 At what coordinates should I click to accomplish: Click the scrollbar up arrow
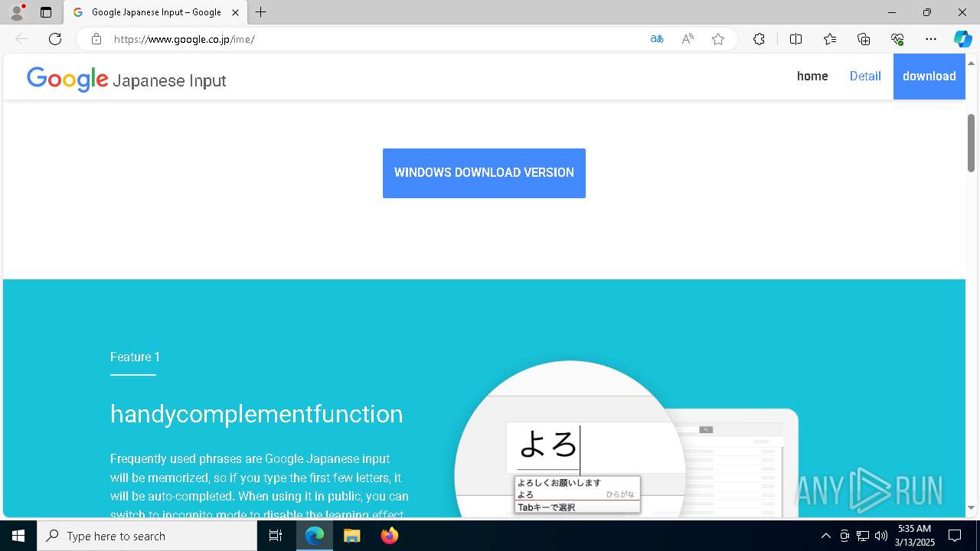pyautogui.click(x=971, y=63)
